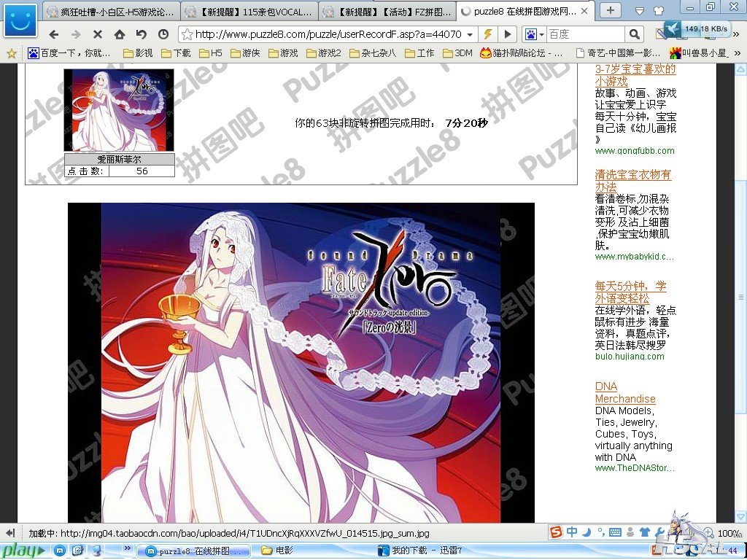Stop loading with the X button
This screenshot has height=560, width=747.
pos(98,34)
